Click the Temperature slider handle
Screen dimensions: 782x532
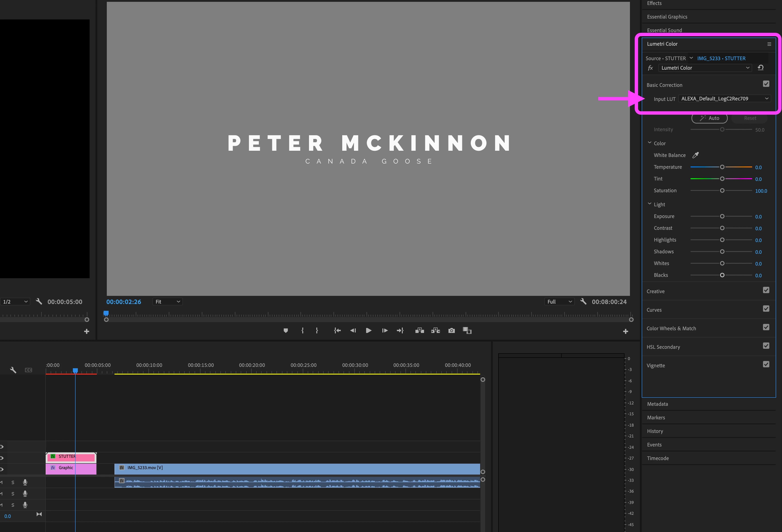722,167
